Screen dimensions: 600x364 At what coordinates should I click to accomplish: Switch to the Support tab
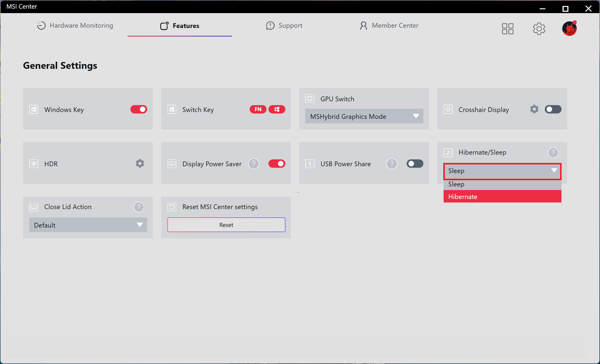284,26
